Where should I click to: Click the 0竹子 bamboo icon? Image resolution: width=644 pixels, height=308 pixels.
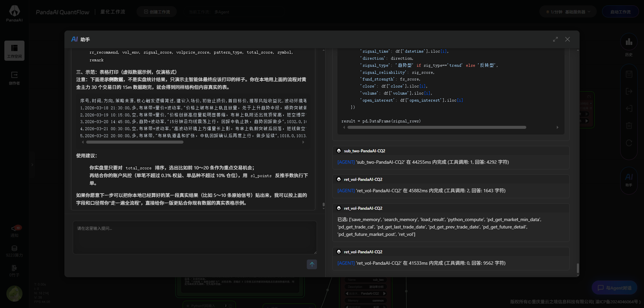pos(14,268)
